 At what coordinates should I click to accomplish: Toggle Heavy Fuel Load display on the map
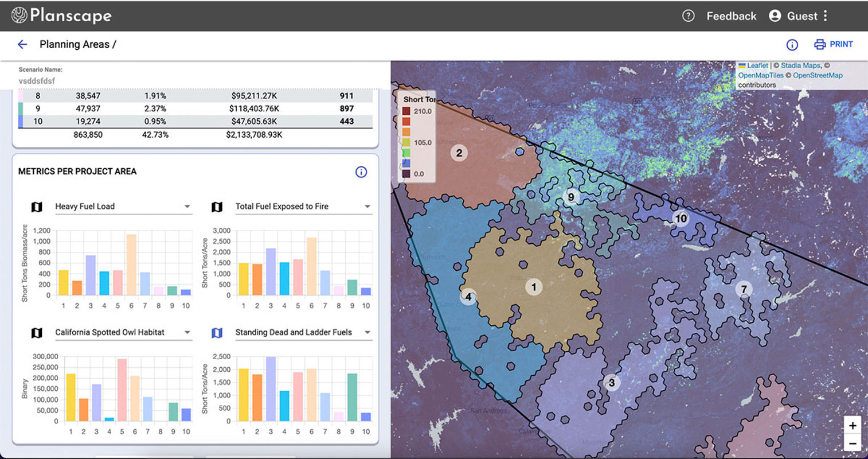[37, 207]
